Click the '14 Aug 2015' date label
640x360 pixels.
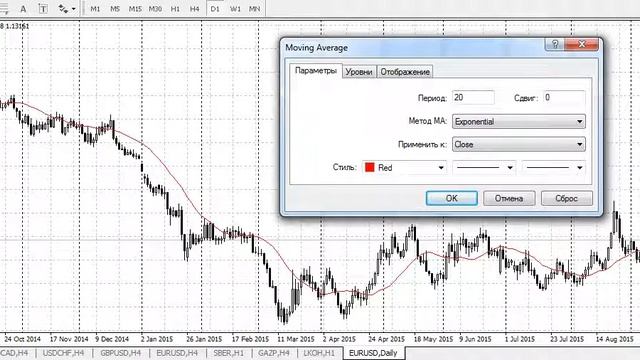pyautogui.click(x=614, y=339)
